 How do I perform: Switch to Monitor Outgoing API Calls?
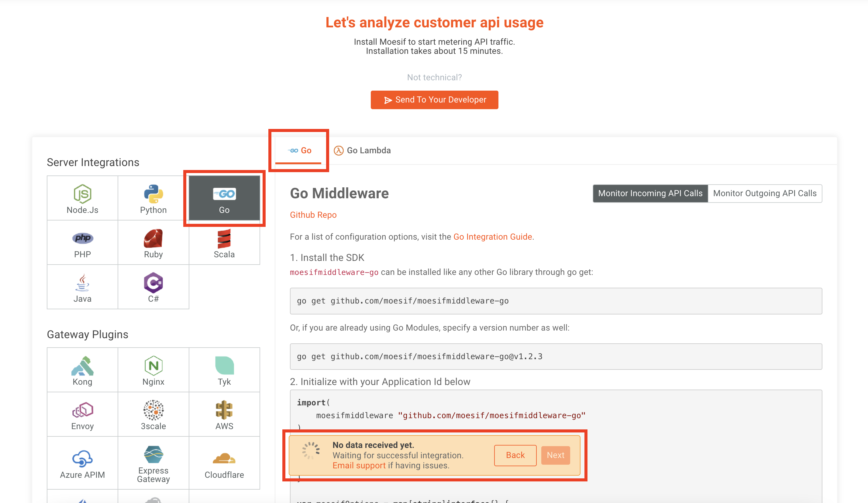coord(765,193)
